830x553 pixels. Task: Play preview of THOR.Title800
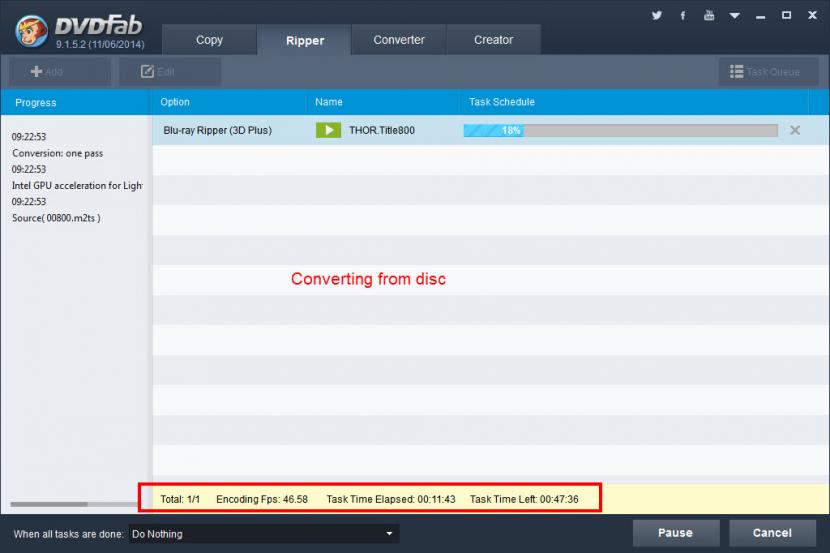point(328,130)
